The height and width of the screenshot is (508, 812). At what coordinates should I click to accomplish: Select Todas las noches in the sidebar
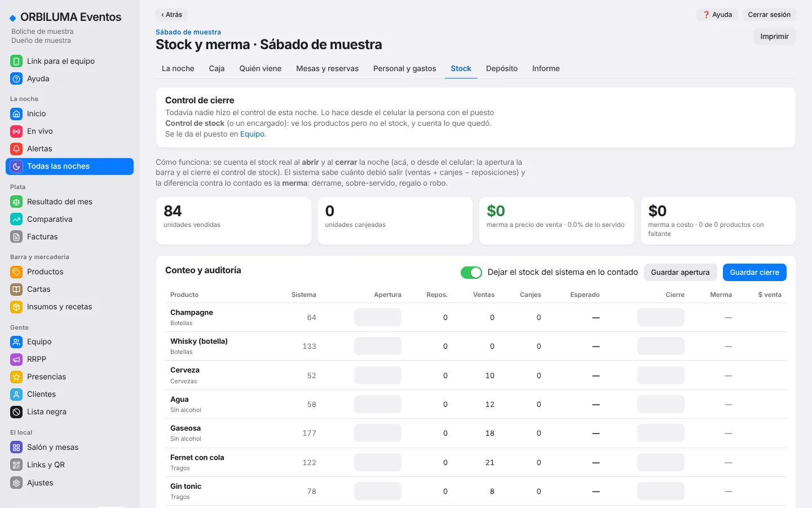point(69,167)
